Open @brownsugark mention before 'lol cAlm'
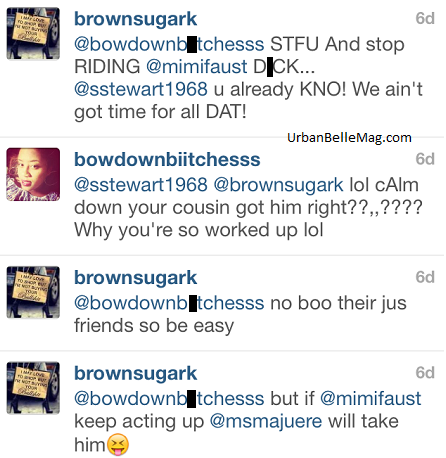This screenshot has height=458, width=446. point(278,185)
